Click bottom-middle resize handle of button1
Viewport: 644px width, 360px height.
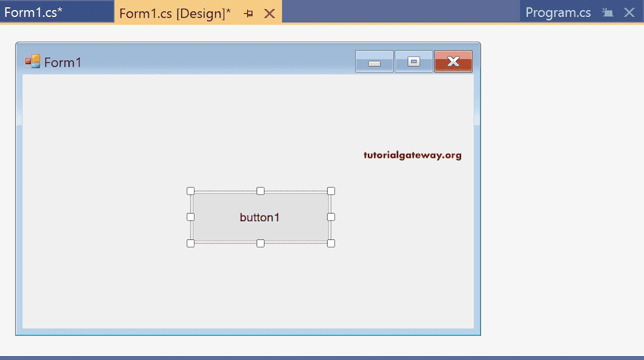click(260, 243)
